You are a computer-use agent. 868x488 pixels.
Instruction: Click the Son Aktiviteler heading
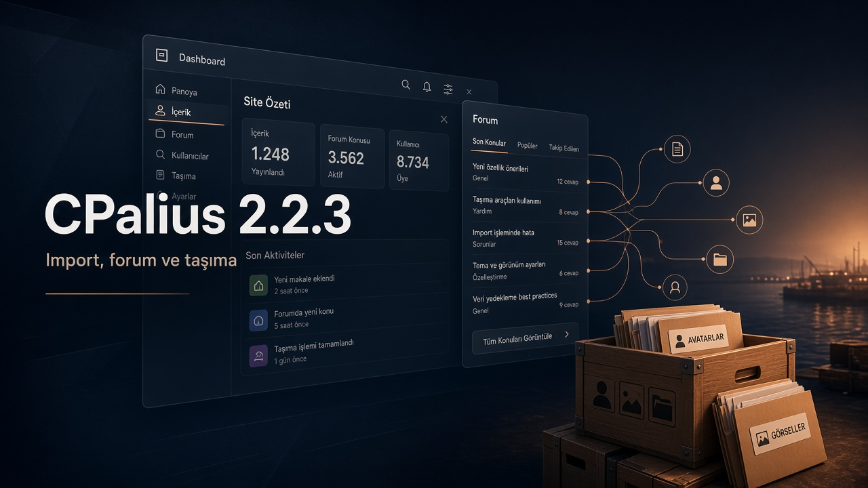click(275, 256)
